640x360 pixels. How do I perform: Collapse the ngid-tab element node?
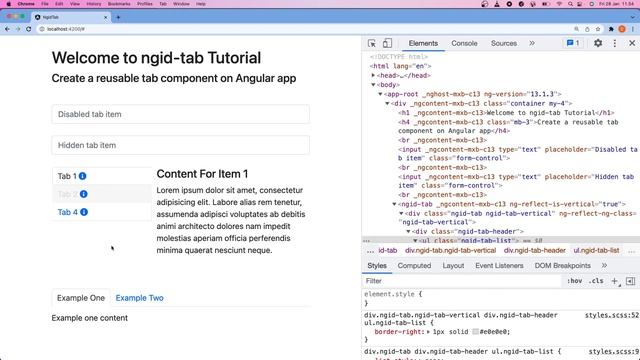394,204
